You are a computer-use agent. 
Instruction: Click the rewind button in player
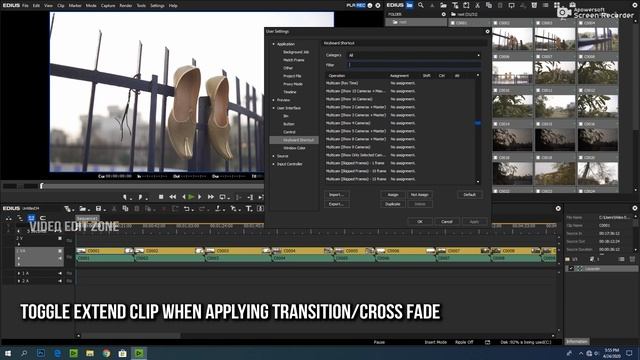pyautogui.click(x=173, y=197)
